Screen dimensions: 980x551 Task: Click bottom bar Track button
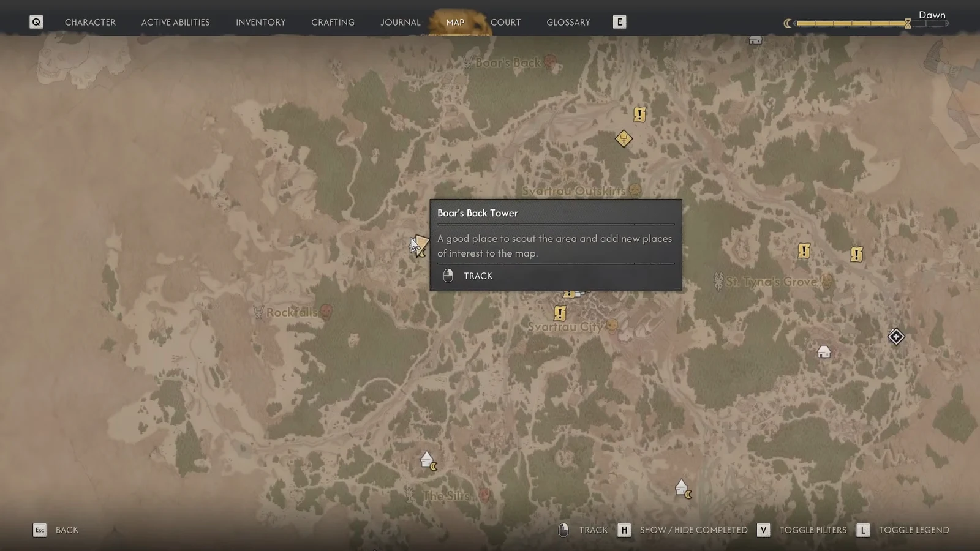594,530
